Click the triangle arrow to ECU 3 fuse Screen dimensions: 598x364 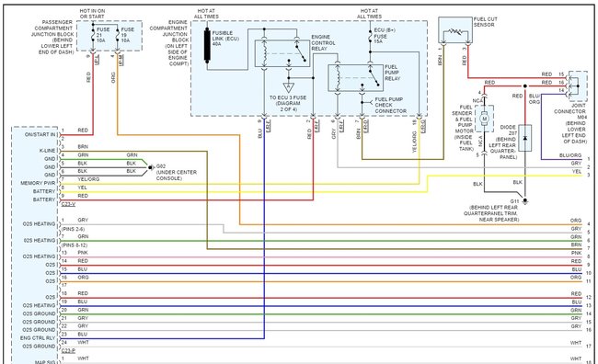click(x=289, y=87)
